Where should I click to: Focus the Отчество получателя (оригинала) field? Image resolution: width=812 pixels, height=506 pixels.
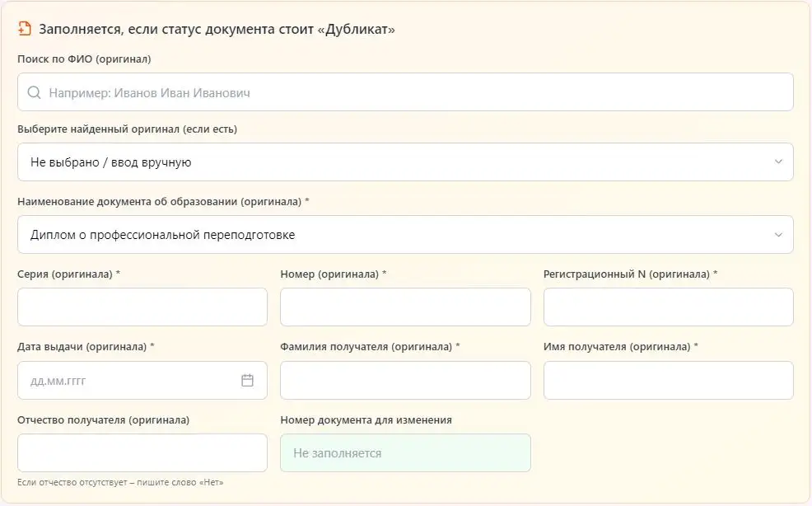tap(142, 452)
